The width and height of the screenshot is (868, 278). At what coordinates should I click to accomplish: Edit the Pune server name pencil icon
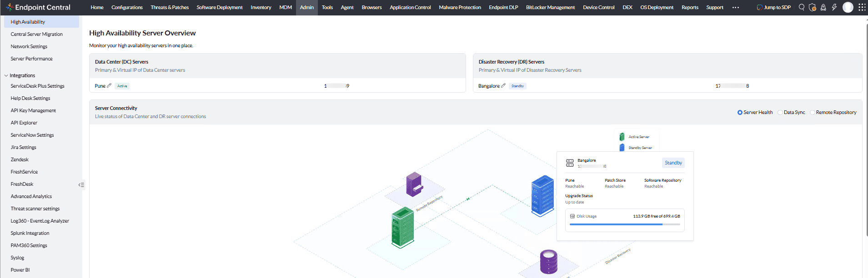[109, 85]
